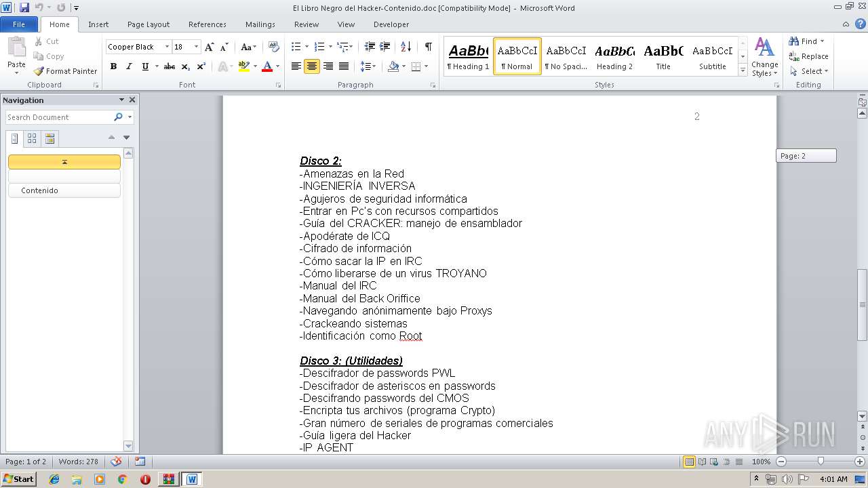The image size is (868, 488).
Task: Switch to Print Layout view
Action: click(x=689, y=462)
